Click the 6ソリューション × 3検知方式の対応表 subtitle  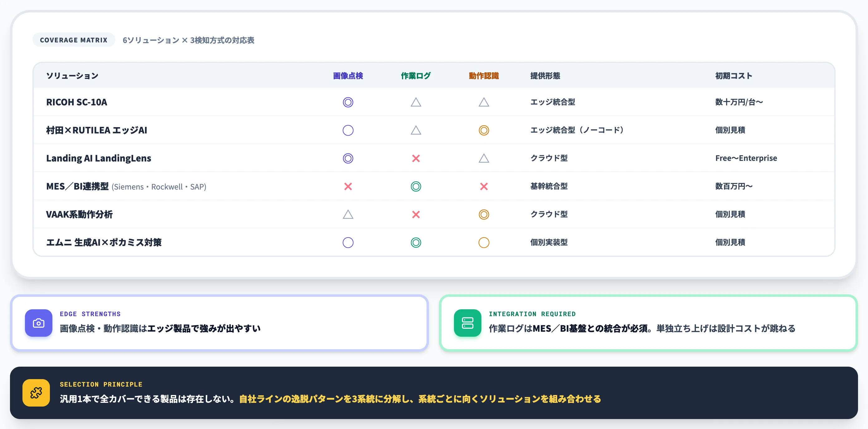click(188, 40)
